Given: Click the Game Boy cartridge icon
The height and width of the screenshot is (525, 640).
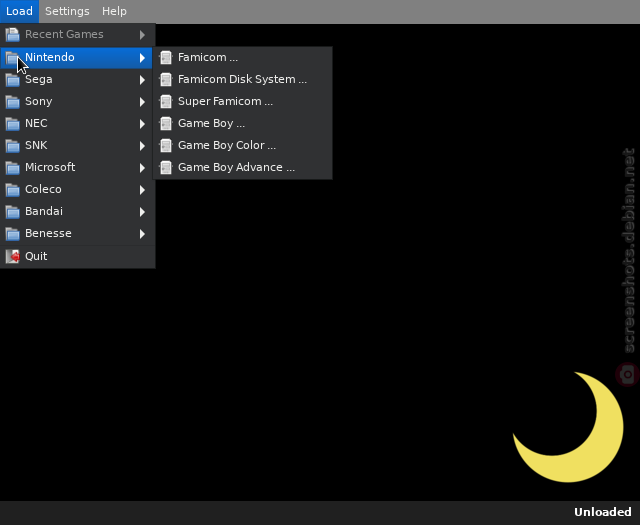Looking at the screenshot, I should 166,124.
